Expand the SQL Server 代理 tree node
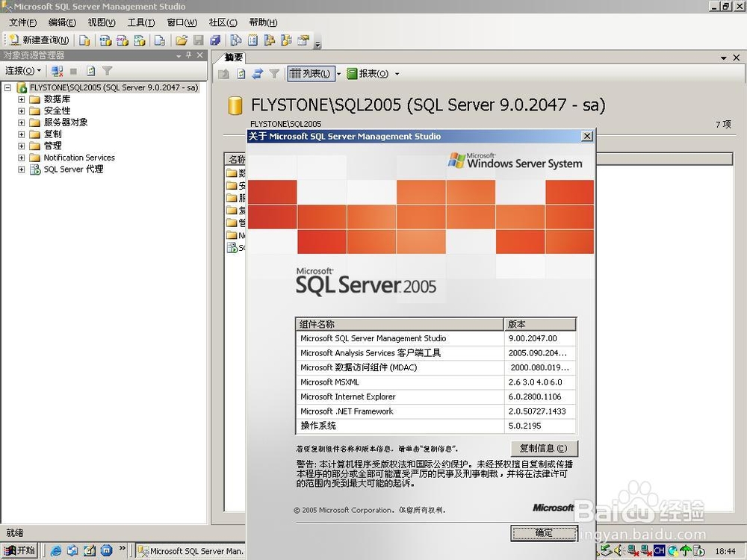The width and height of the screenshot is (747, 560). click(x=20, y=169)
